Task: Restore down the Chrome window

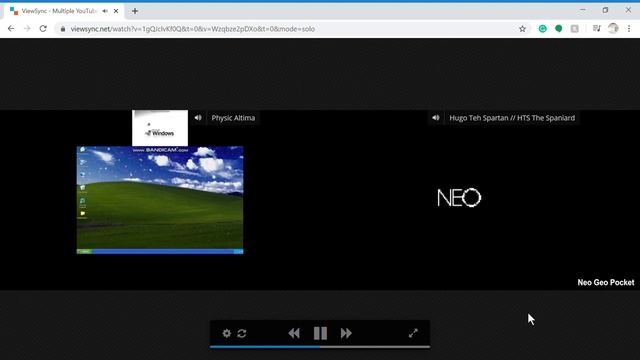Action: (x=605, y=10)
